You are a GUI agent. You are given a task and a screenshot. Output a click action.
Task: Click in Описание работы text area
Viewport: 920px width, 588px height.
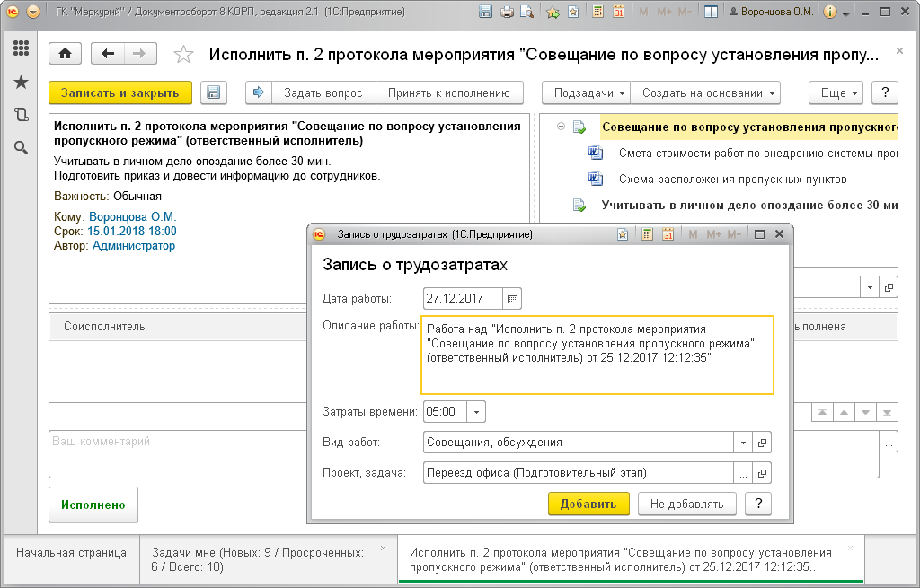[x=597, y=355]
